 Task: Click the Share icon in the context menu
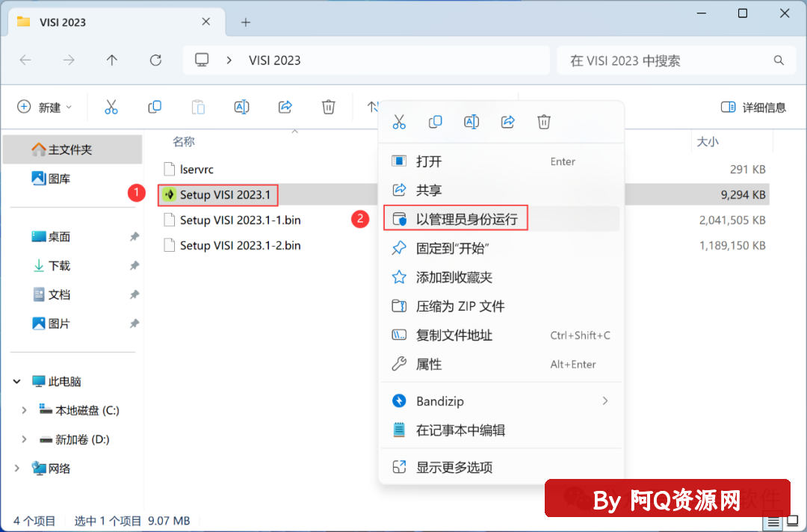pyautogui.click(x=508, y=122)
